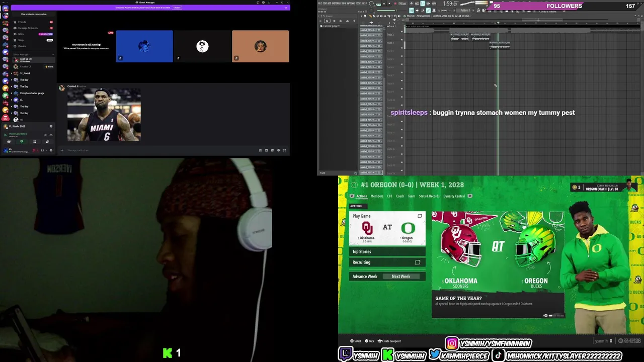Click FL Studio record button
The height and width of the screenshot is (362, 644).
(x=395, y=4)
